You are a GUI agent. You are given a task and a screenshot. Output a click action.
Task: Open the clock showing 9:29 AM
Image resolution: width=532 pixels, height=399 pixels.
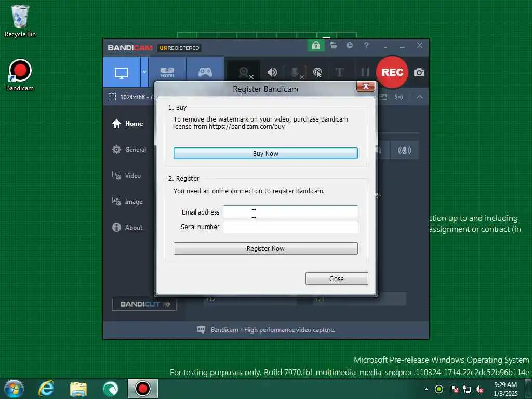pos(506,389)
